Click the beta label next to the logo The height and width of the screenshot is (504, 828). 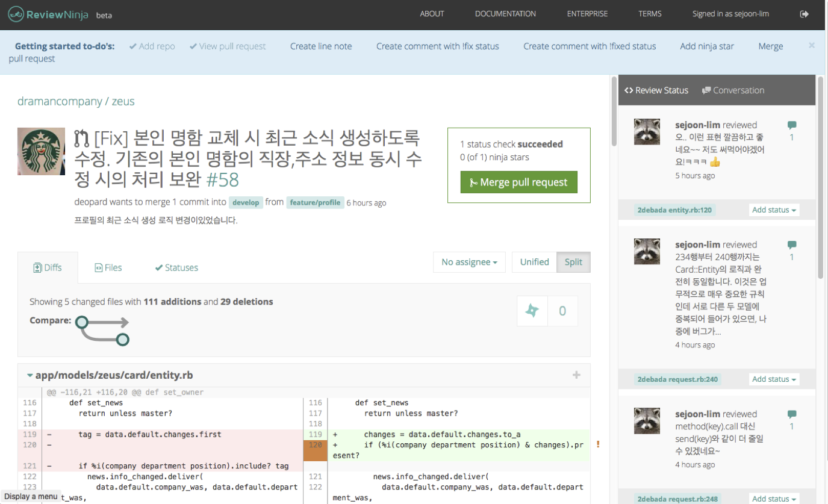pyautogui.click(x=104, y=15)
